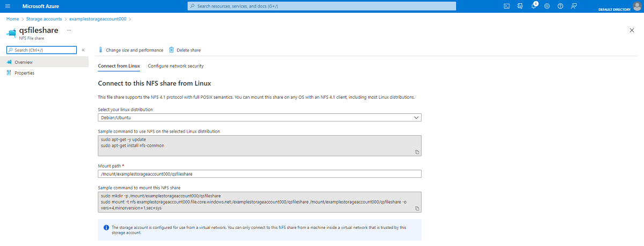Viewport: 644px width, 246px height.
Task: Go to Home breadcrumb
Action: click(x=12, y=19)
